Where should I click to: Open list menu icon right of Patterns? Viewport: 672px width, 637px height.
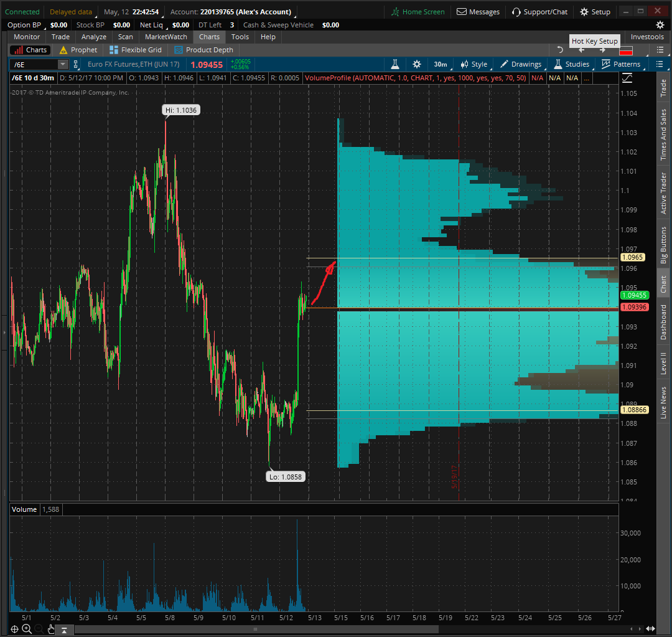coord(659,64)
